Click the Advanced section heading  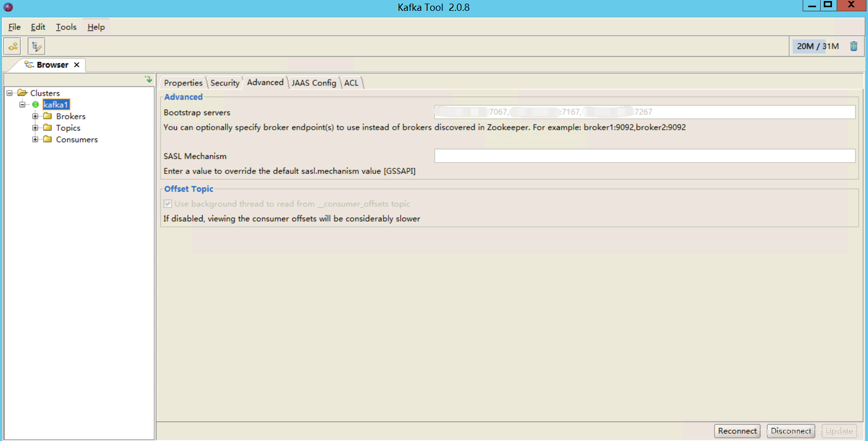[184, 97]
